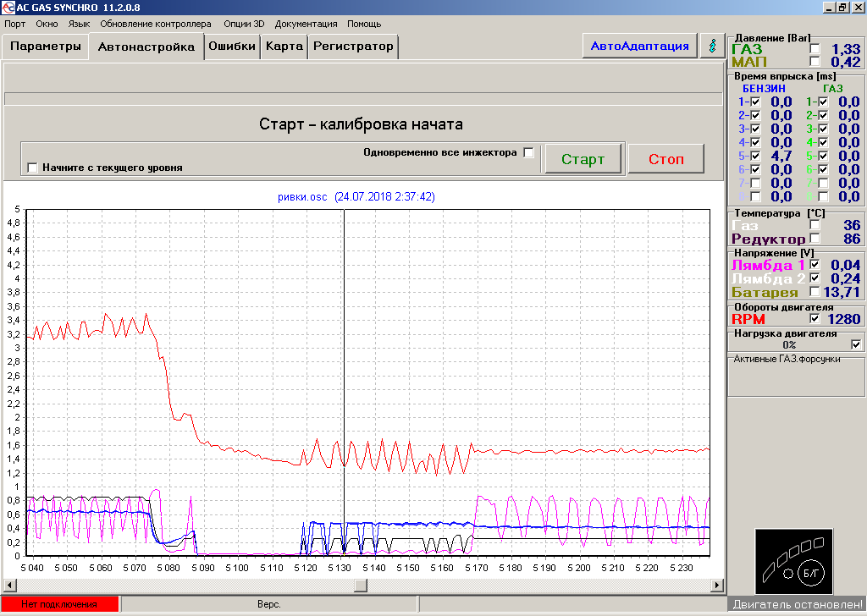Viewport: 867px width, 616px height.
Task: Click the info icon beside АвтоАдаптация
Action: 712,46
